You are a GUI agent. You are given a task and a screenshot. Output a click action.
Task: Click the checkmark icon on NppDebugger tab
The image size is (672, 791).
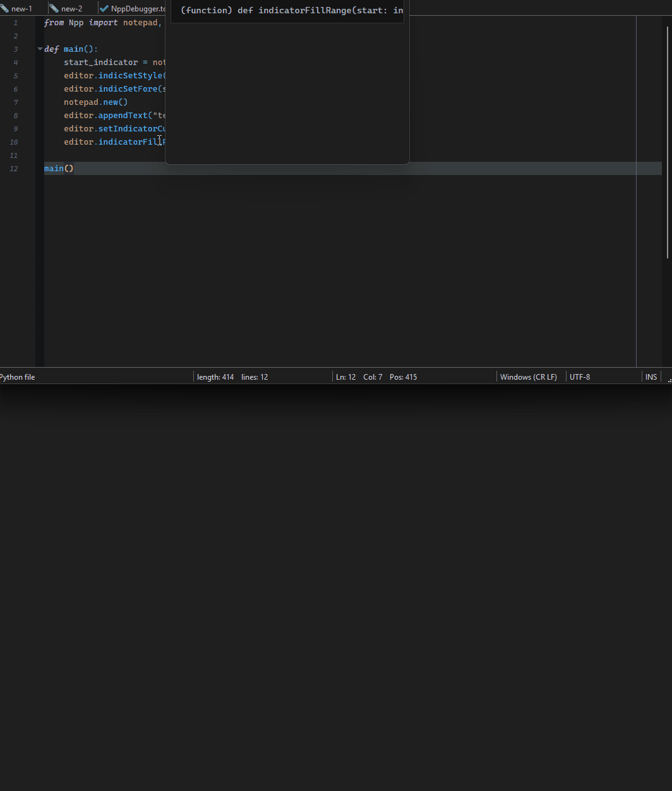pos(104,8)
